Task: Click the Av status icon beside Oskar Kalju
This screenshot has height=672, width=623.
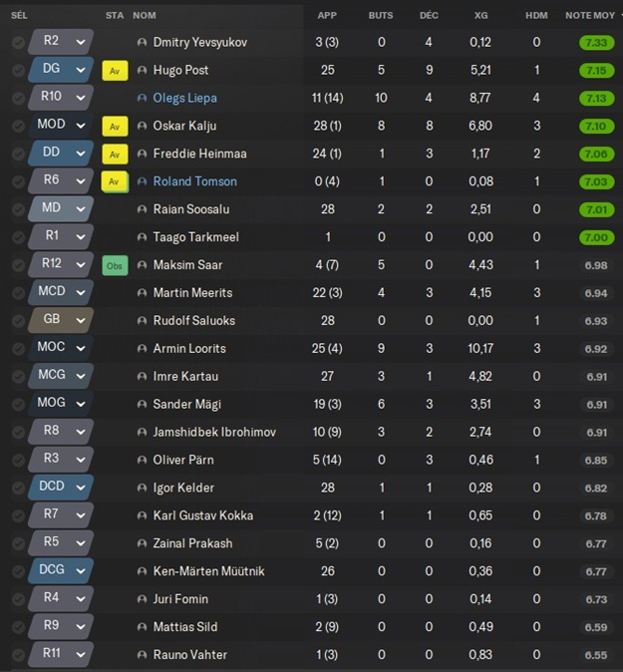Action: click(x=115, y=127)
